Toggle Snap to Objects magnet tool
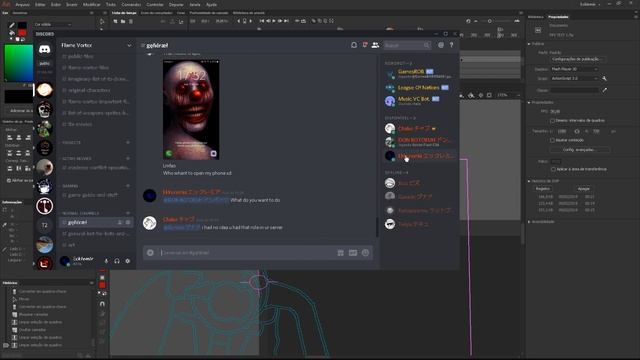 point(102,304)
